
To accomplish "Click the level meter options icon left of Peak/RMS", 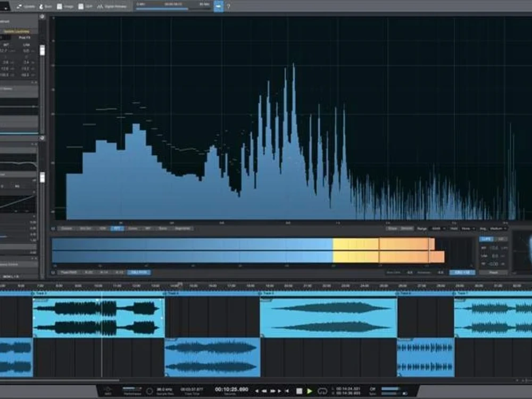I will (x=53, y=272).
